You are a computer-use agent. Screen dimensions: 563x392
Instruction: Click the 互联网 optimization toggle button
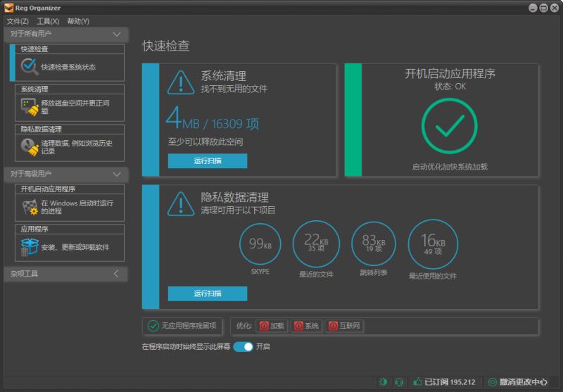tap(344, 326)
